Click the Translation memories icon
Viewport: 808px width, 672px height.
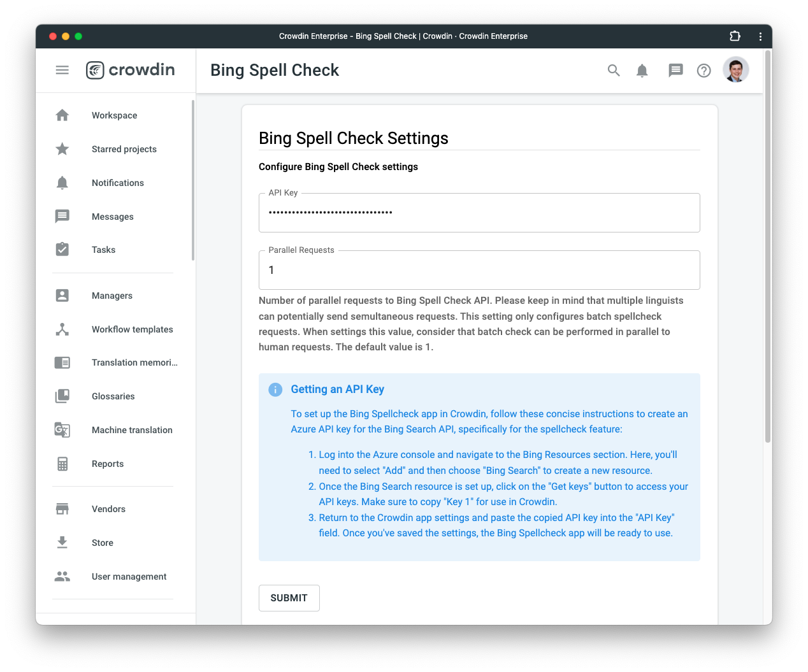coord(62,362)
